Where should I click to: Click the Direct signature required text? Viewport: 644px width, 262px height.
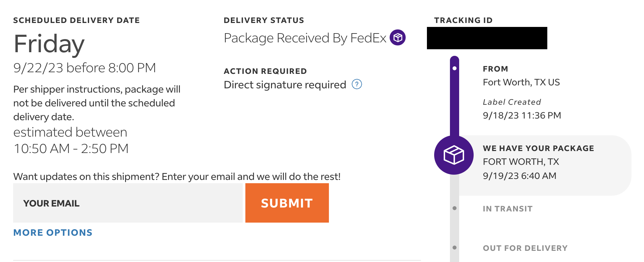[x=285, y=85]
